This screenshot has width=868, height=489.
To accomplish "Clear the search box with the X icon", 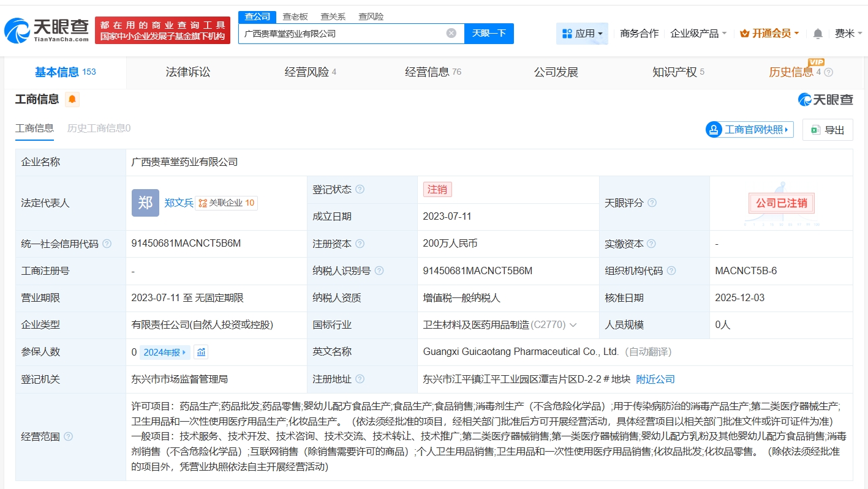I will click(x=451, y=34).
